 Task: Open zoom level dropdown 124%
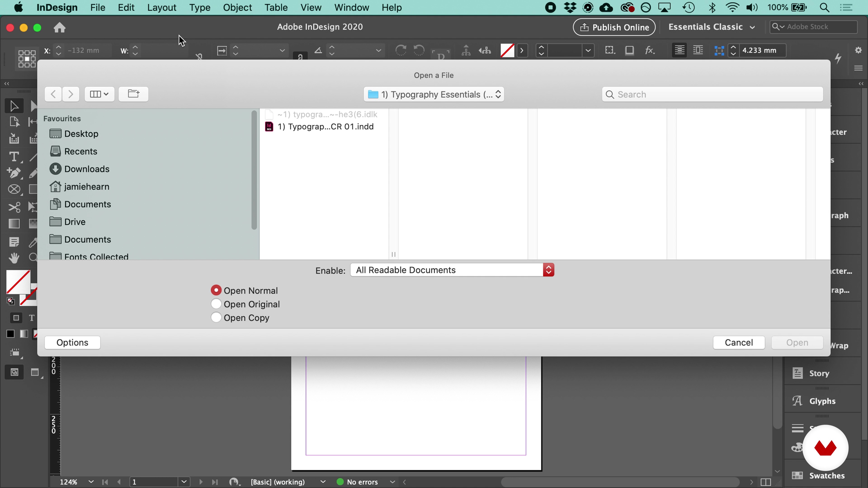[91, 482]
